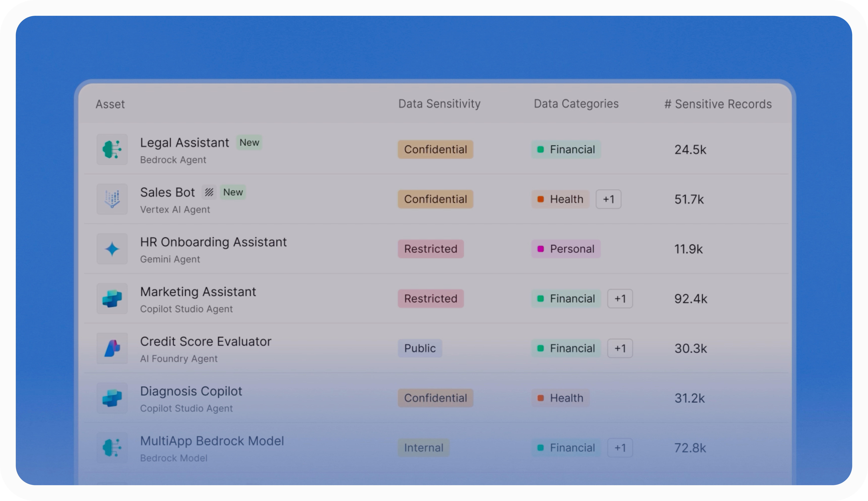
Task: Click Copilot Studio Agent under Diagnosis Copilot
Action: pyautogui.click(x=186, y=408)
